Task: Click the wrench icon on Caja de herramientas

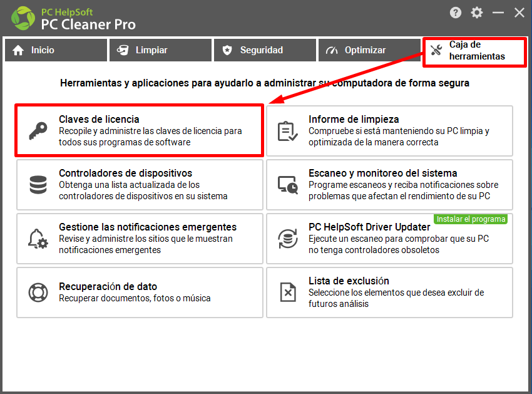Action: click(436, 50)
